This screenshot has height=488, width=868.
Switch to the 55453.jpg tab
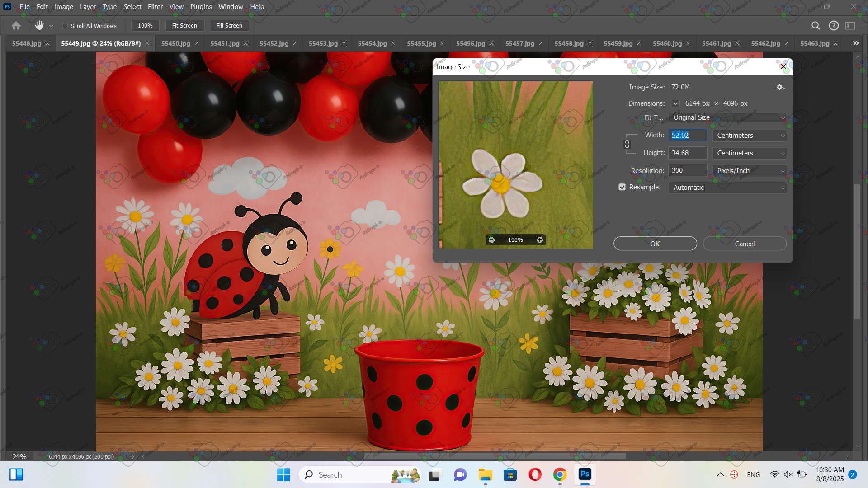click(x=323, y=43)
